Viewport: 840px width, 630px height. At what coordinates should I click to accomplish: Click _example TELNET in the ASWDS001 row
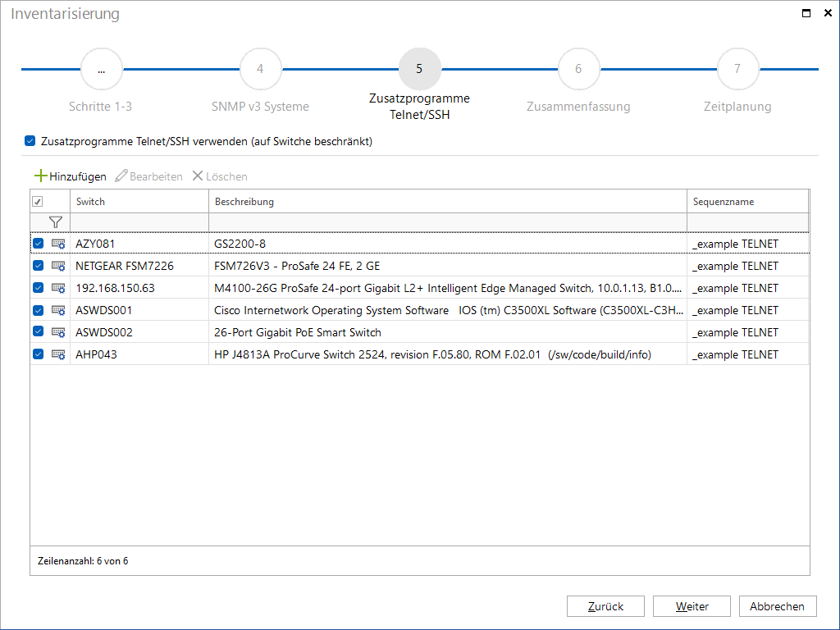[x=748, y=310]
